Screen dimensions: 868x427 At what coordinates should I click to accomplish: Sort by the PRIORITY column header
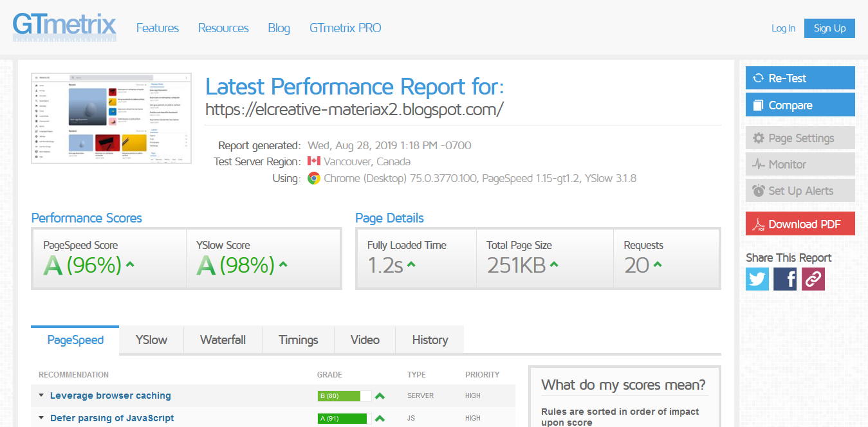(482, 374)
